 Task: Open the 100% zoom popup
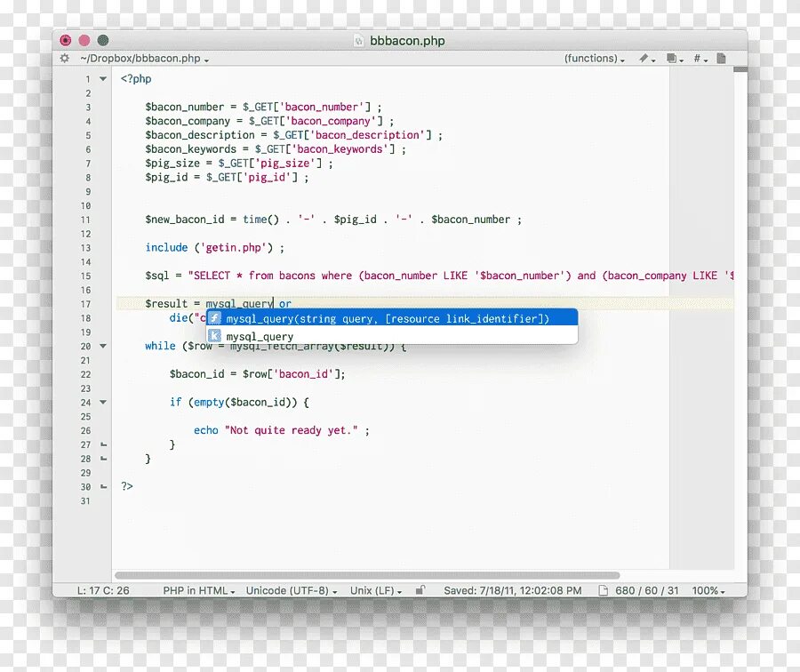708,590
